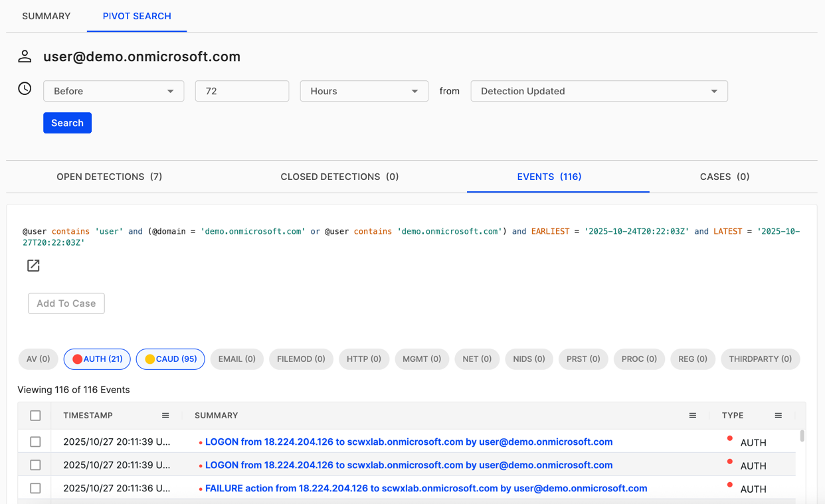Click the user@demo.onmicrosoft.com heading
825x504 pixels.
[x=141, y=56]
